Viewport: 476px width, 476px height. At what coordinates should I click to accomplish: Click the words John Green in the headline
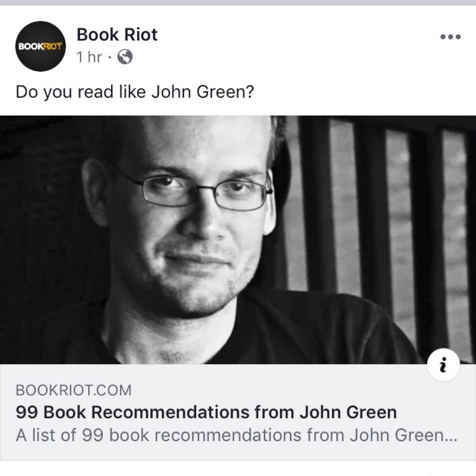348,412
